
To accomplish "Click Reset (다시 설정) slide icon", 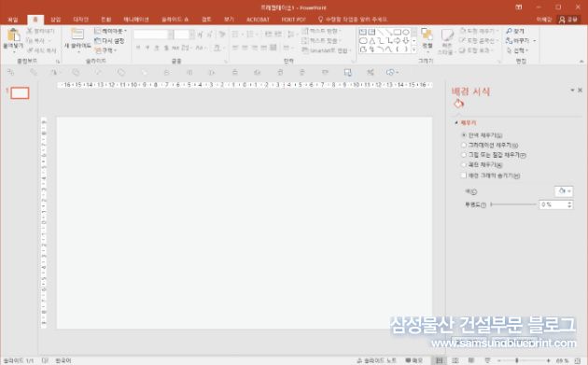I will pos(97,40).
